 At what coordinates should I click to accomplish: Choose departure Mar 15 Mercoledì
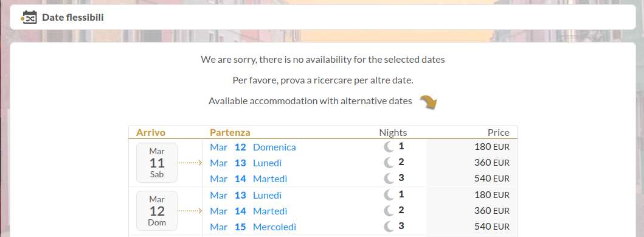[x=253, y=227]
